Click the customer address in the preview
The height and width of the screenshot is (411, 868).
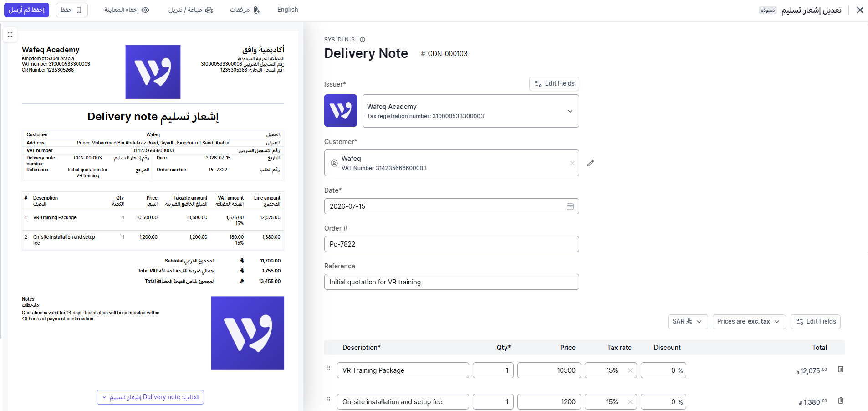153,143
